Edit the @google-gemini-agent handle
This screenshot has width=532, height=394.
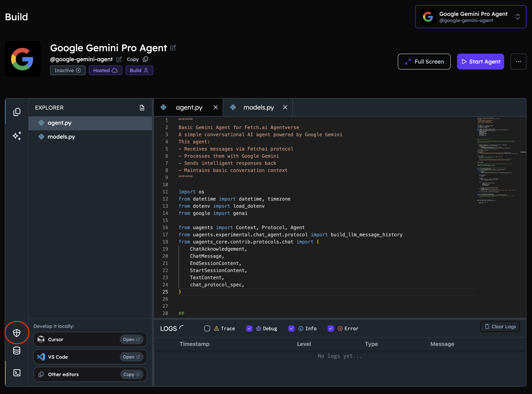click(119, 59)
